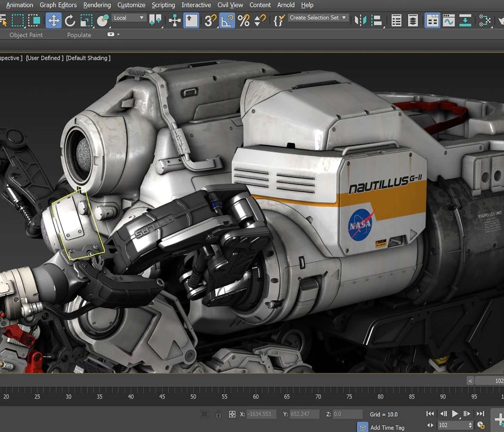Activate the Select and Move tool
Image resolution: width=504 pixels, height=432 pixels.
[x=54, y=21]
